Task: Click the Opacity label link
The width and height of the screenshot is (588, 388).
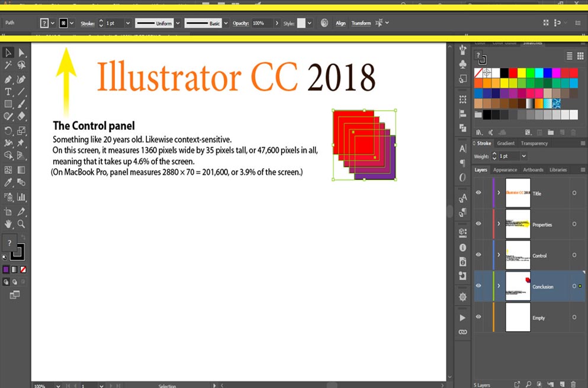Action: pos(240,23)
